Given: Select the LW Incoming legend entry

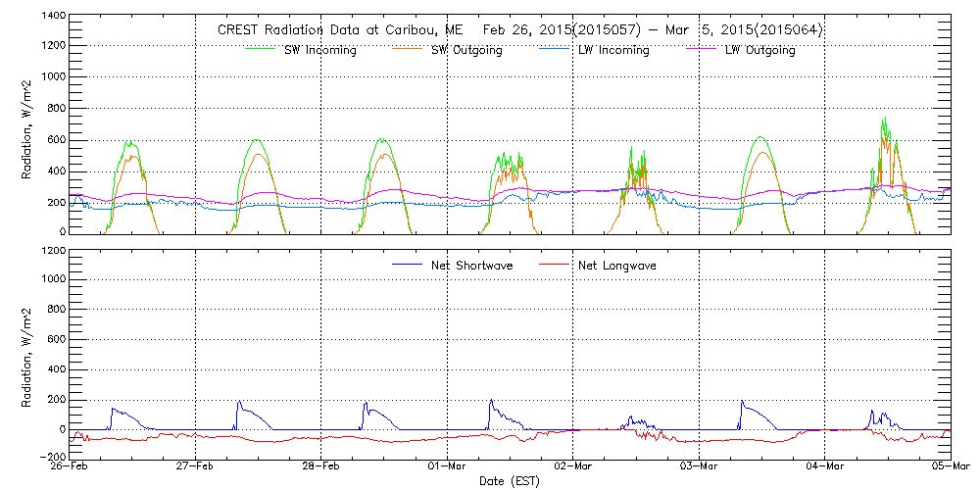Looking at the screenshot, I should click(x=613, y=51).
